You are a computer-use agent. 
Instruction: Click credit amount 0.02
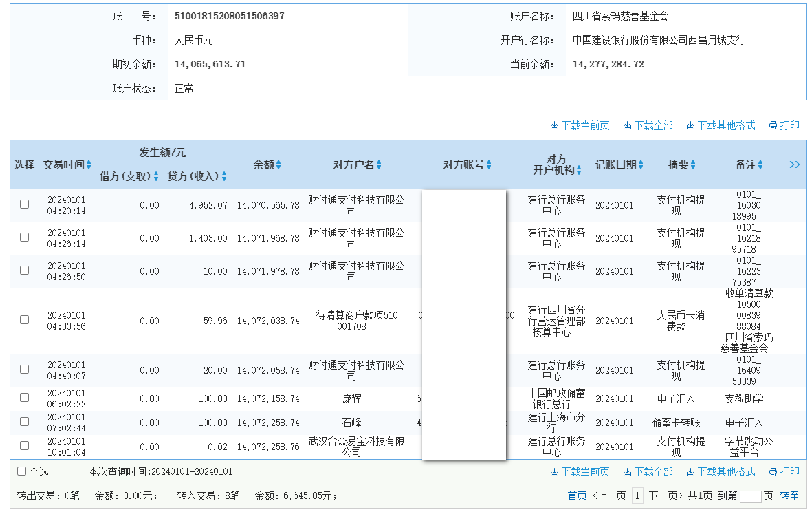[217, 447]
